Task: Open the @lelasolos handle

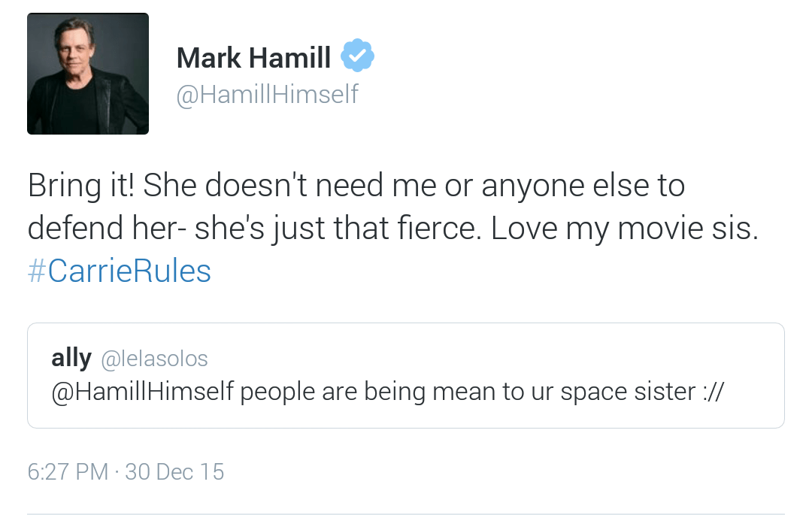Action: pyautogui.click(x=154, y=359)
